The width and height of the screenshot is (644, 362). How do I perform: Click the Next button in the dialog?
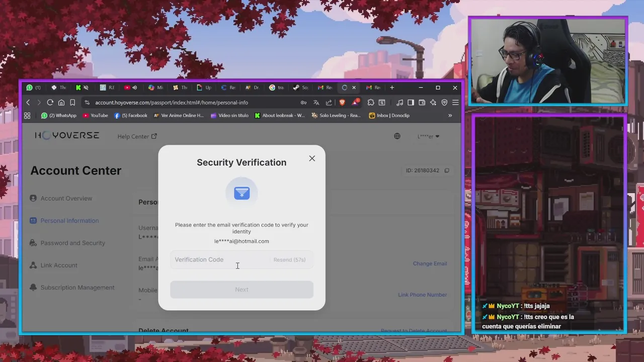coord(242,290)
